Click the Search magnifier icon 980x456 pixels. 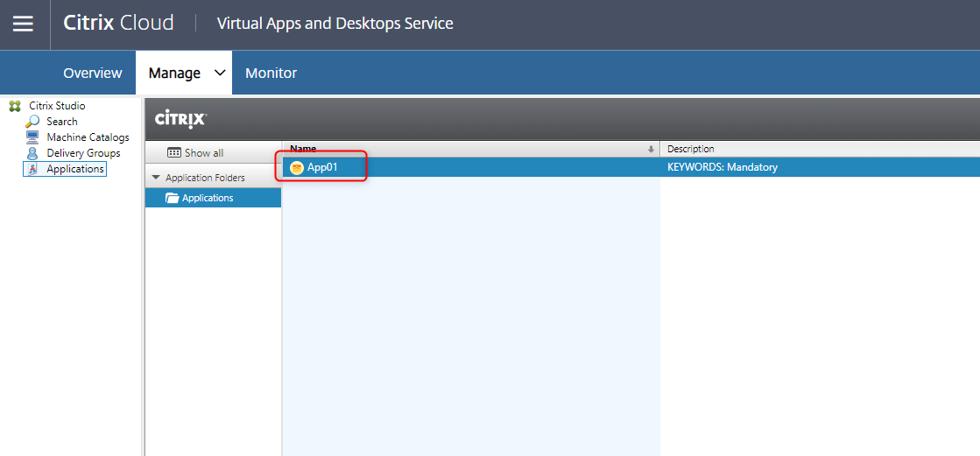tap(32, 122)
